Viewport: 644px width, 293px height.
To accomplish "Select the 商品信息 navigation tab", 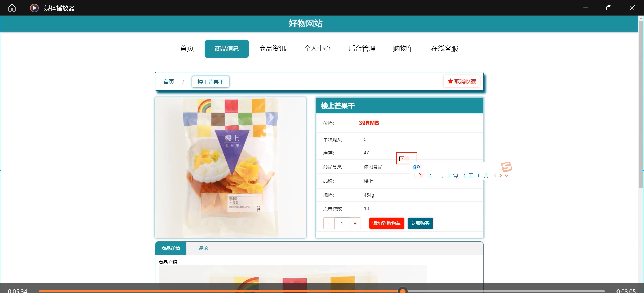I will [227, 49].
